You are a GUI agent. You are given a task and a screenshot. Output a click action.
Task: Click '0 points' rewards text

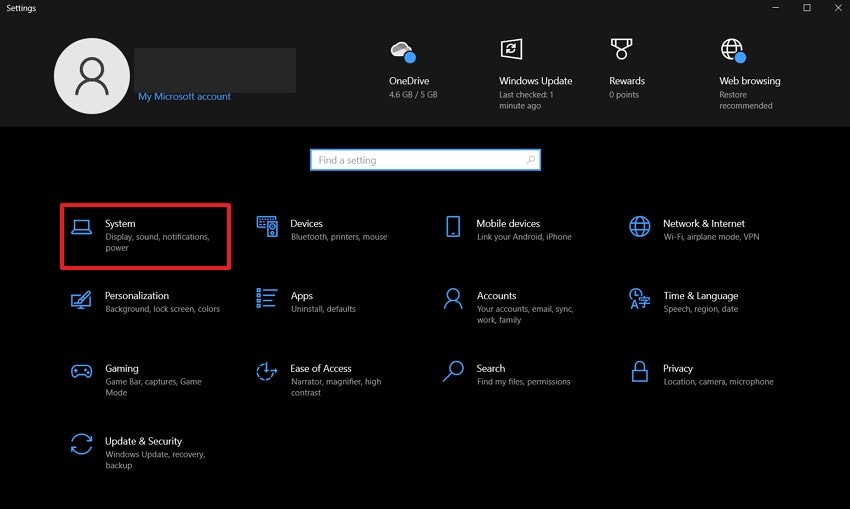[x=624, y=95]
